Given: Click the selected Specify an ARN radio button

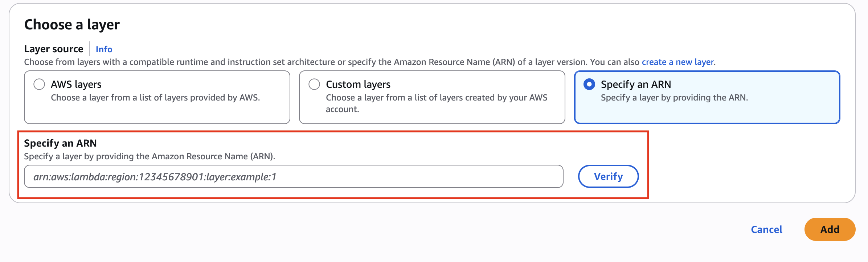Looking at the screenshot, I should 589,84.
